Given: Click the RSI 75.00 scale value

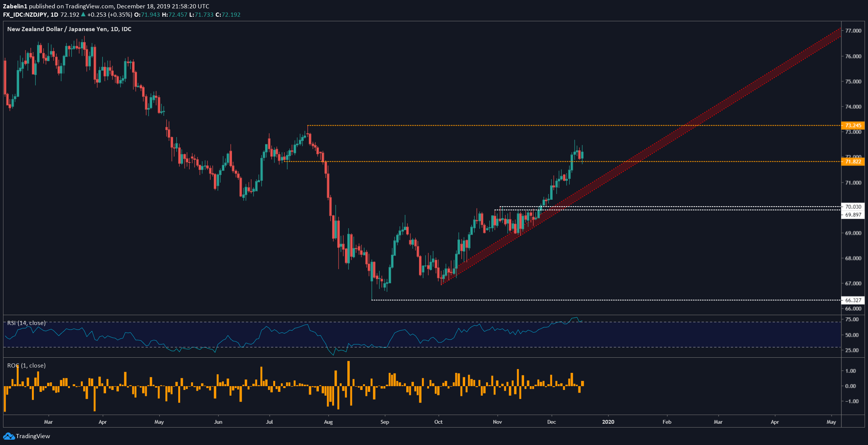Looking at the screenshot, I should coord(852,320).
